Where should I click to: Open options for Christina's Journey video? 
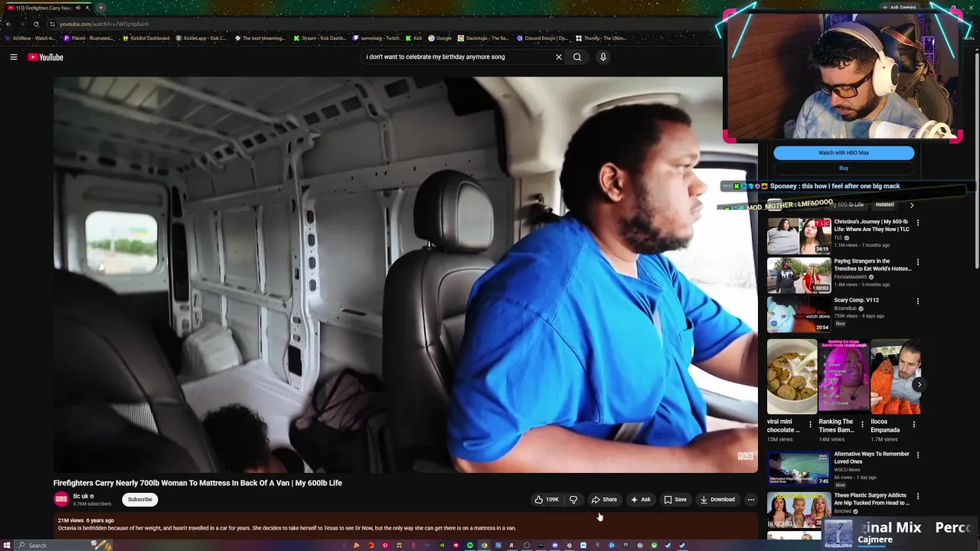[918, 223]
